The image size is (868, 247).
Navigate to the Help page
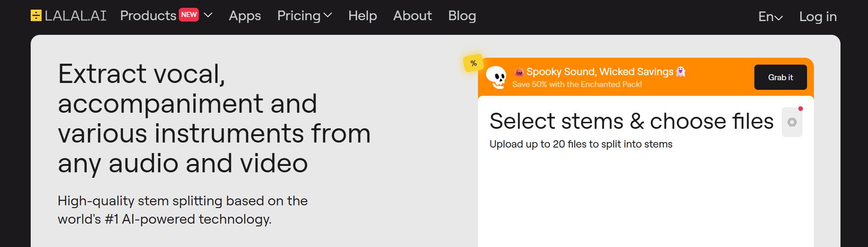pyautogui.click(x=363, y=16)
